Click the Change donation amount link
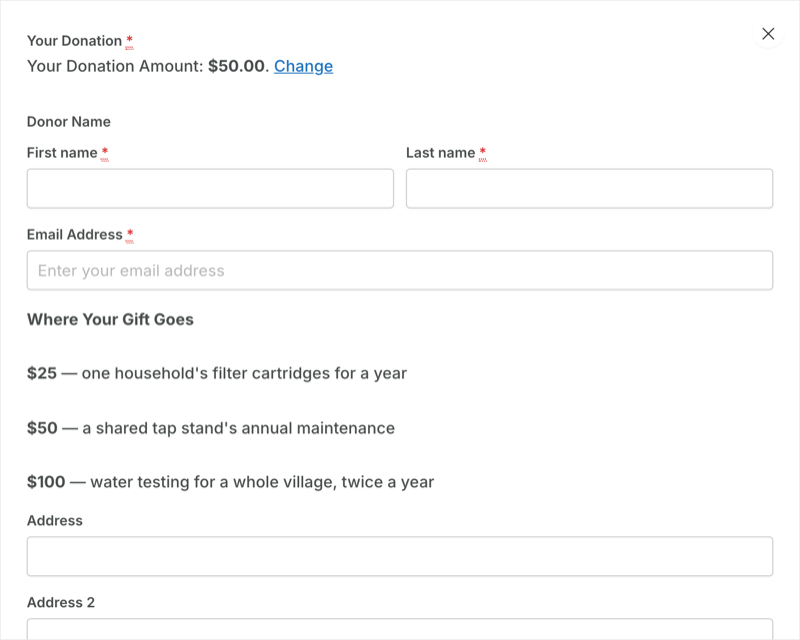 (304, 66)
